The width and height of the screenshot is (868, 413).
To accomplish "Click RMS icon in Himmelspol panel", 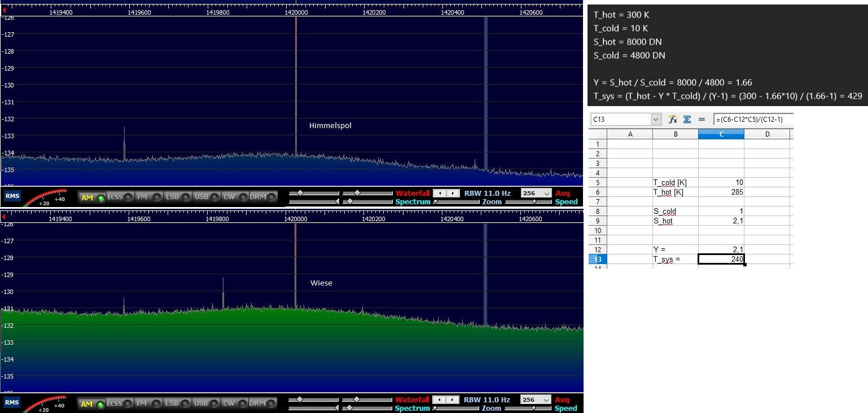I will point(12,196).
